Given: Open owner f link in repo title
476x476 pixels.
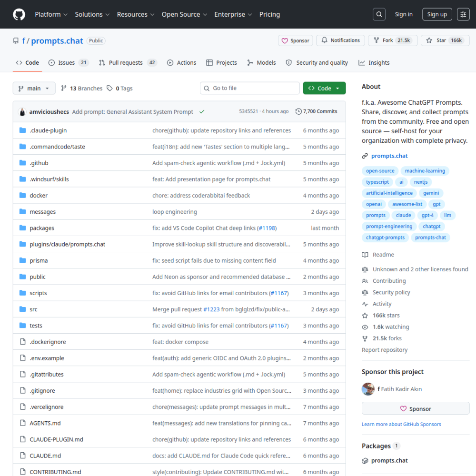Looking at the screenshot, I should pyautogui.click(x=23, y=40).
